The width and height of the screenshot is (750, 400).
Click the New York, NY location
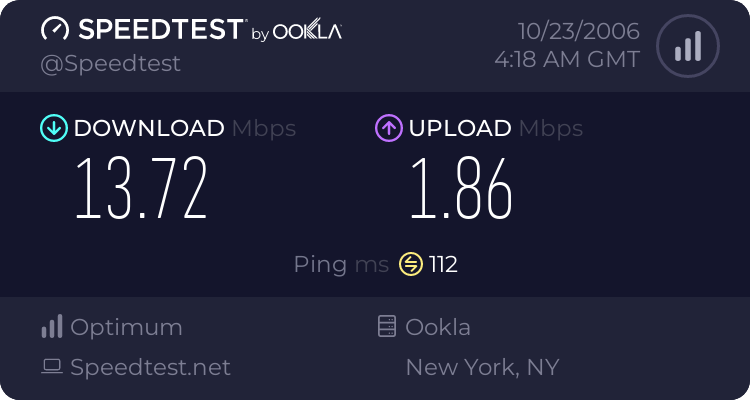click(482, 367)
